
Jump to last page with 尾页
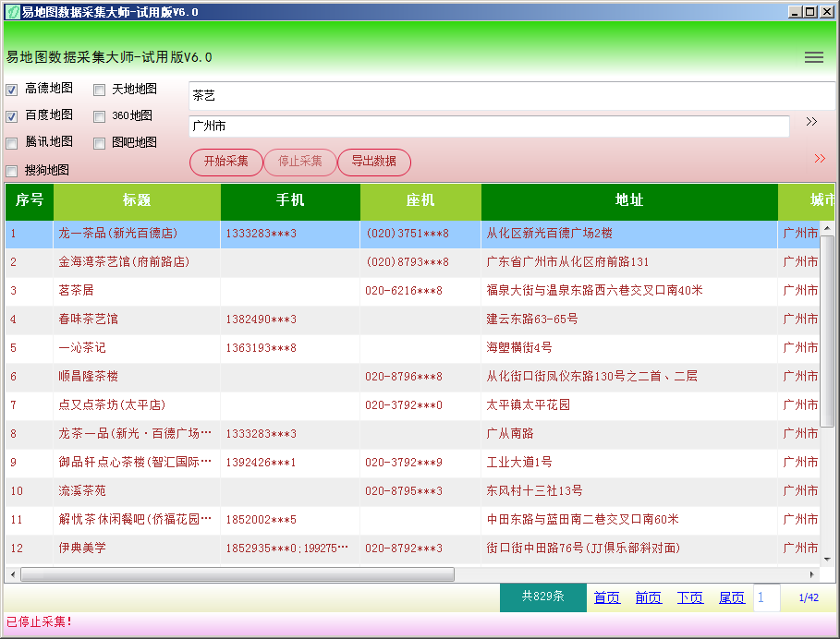[x=731, y=597]
